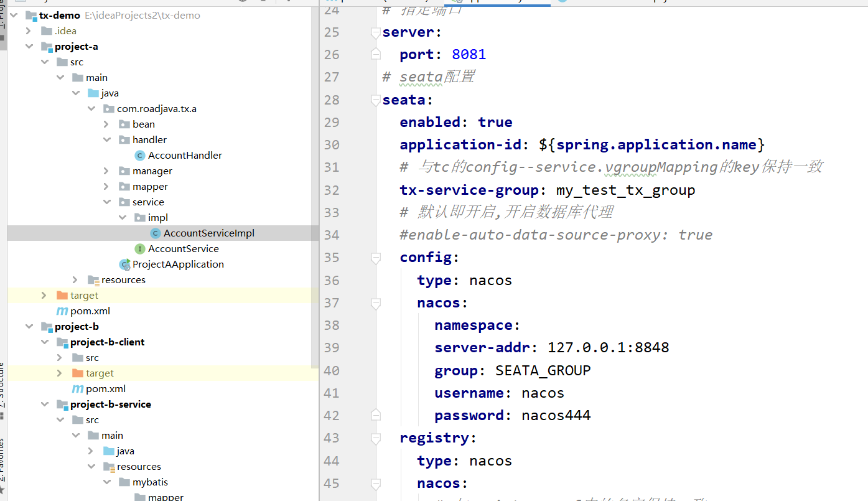This screenshot has width=868, height=501.
Task: Click the AccountService interface icon
Action: 139,248
